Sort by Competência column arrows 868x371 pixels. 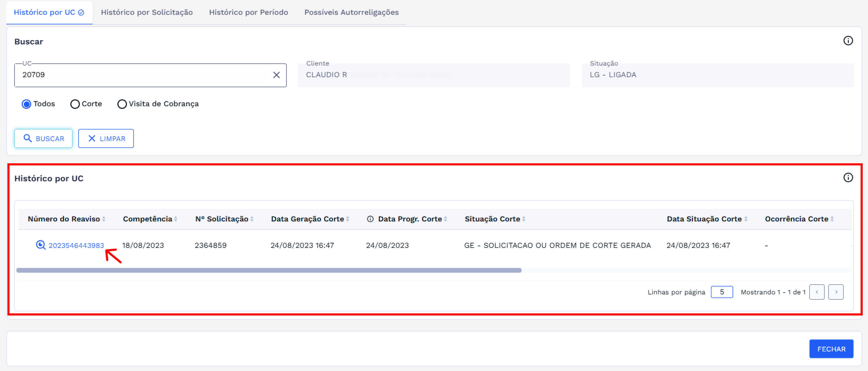click(176, 219)
